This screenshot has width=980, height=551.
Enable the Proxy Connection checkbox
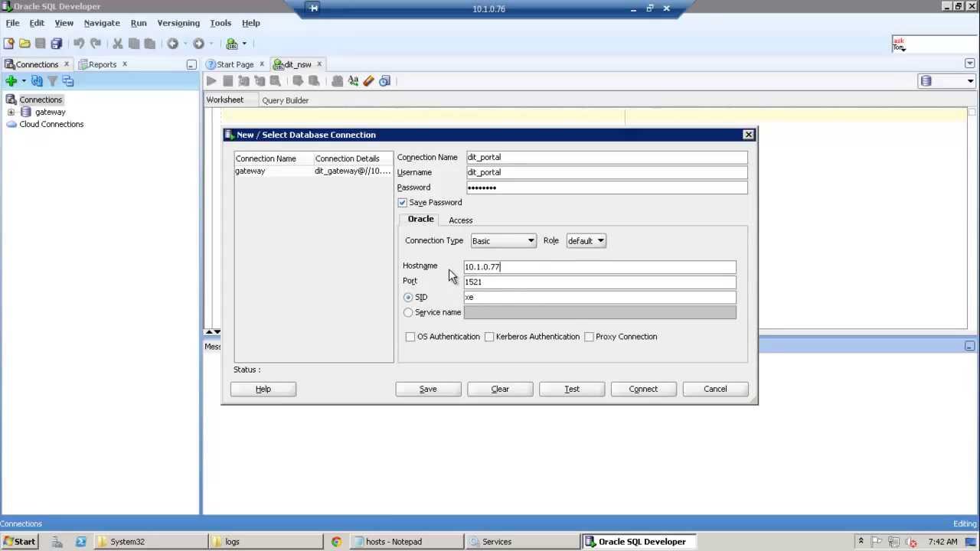pos(589,337)
